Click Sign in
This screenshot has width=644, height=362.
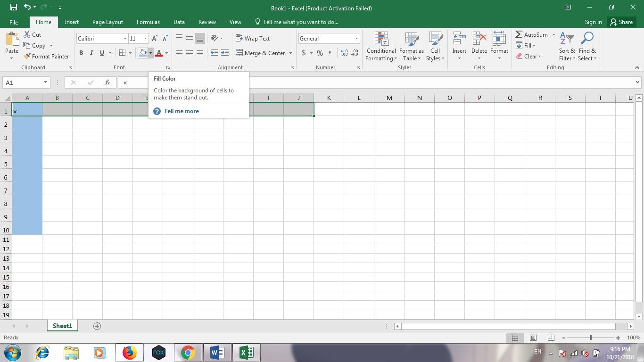click(x=593, y=22)
